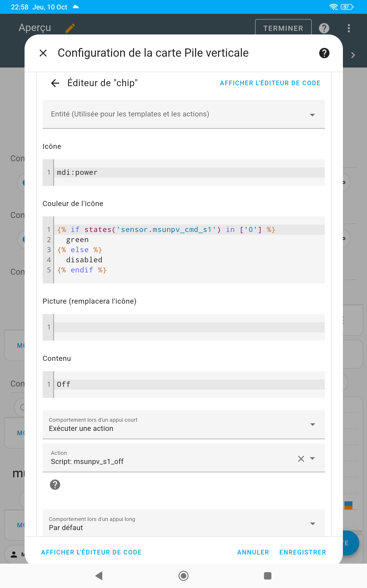
Task: Focus the Contenu text field
Action: coord(189,384)
